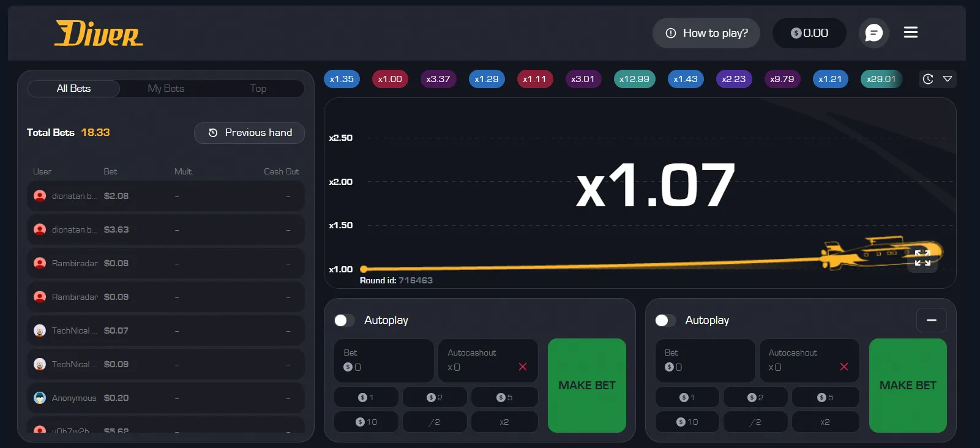Click Round id 716463 text
Image resolution: width=980 pixels, height=448 pixels.
point(396,280)
